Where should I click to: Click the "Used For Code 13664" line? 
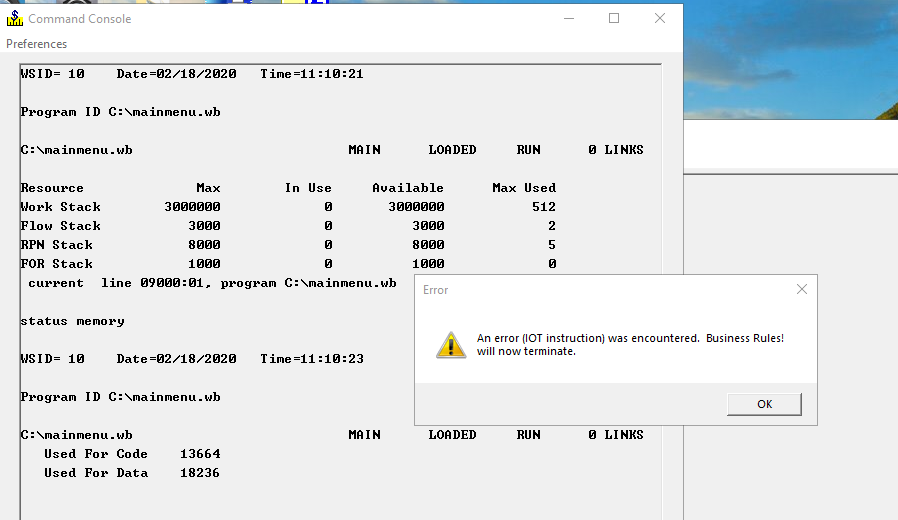pos(132,454)
